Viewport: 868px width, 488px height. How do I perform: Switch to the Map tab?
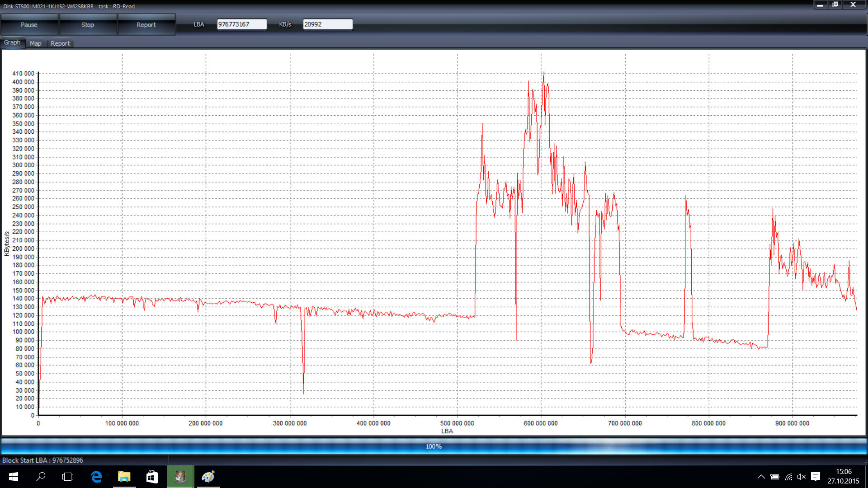(x=36, y=43)
